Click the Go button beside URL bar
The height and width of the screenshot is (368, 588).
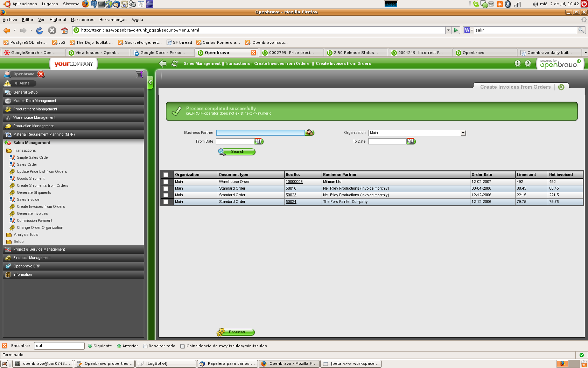coord(456,30)
